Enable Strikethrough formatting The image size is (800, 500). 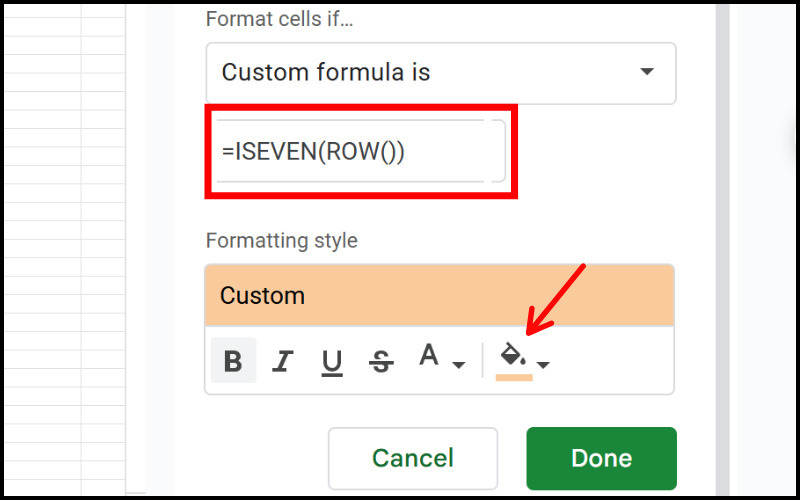381,361
